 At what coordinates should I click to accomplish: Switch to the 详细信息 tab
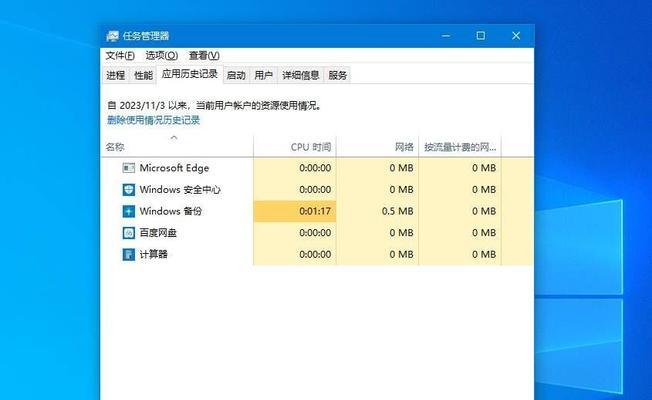click(x=301, y=75)
